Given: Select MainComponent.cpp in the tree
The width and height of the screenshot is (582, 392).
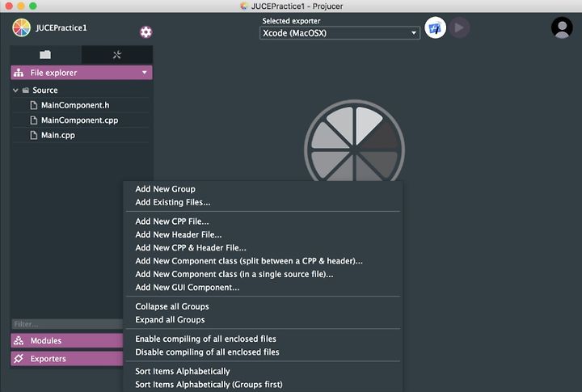Looking at the screenshot, I should coord(81,120).
